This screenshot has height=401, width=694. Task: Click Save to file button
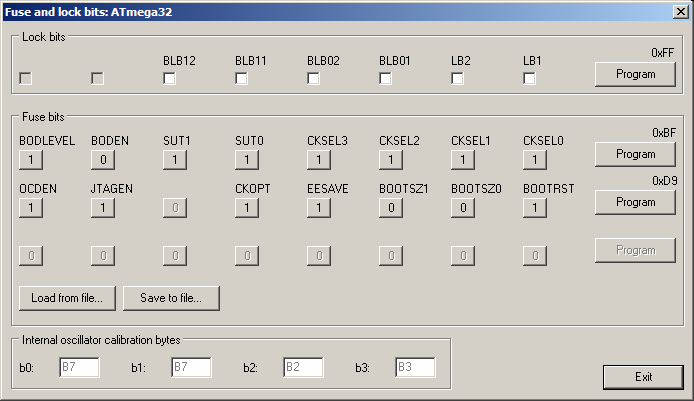coord(171,298)
